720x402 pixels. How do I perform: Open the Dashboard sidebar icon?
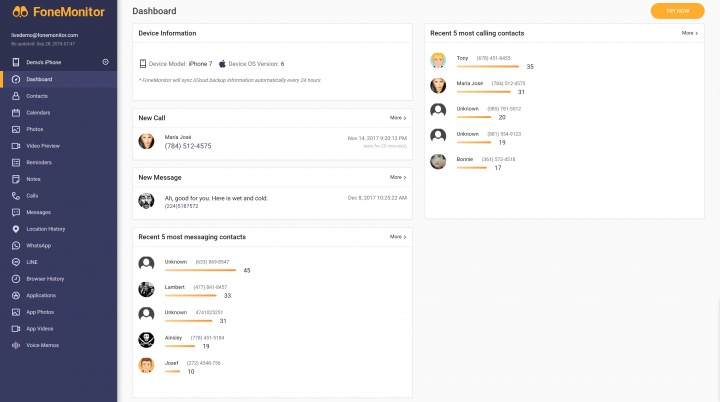[x=16, y=79]
